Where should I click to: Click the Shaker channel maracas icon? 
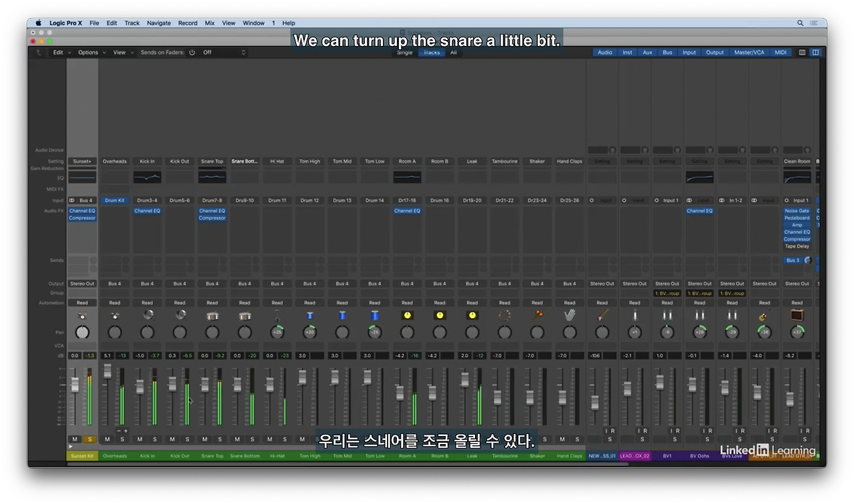click(x=537, y=315)
